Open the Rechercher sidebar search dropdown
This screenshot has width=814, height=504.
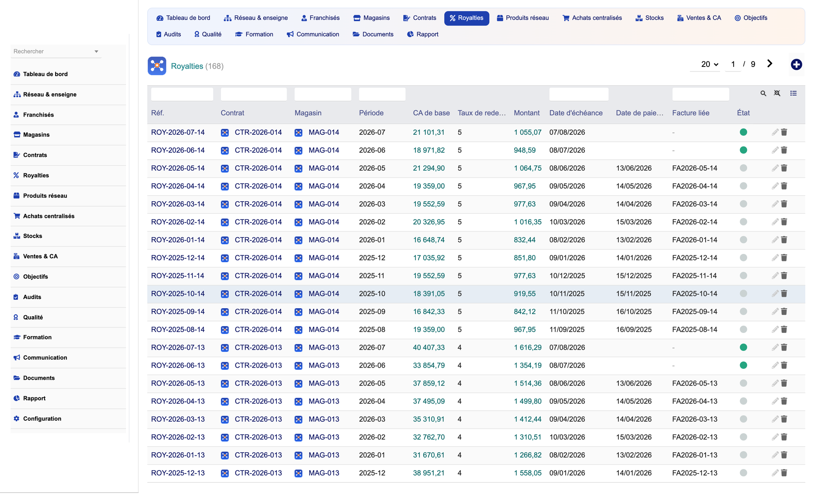click(x=56, y=51)
